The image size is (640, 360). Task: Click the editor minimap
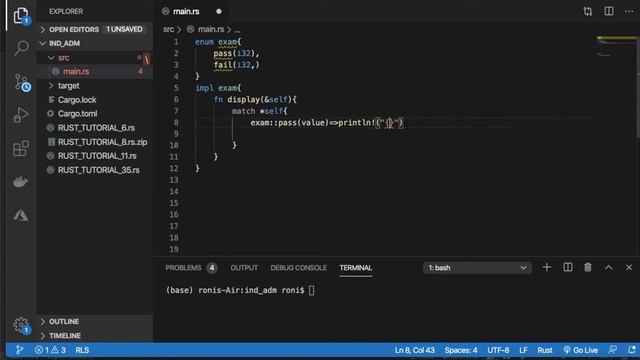616,46
